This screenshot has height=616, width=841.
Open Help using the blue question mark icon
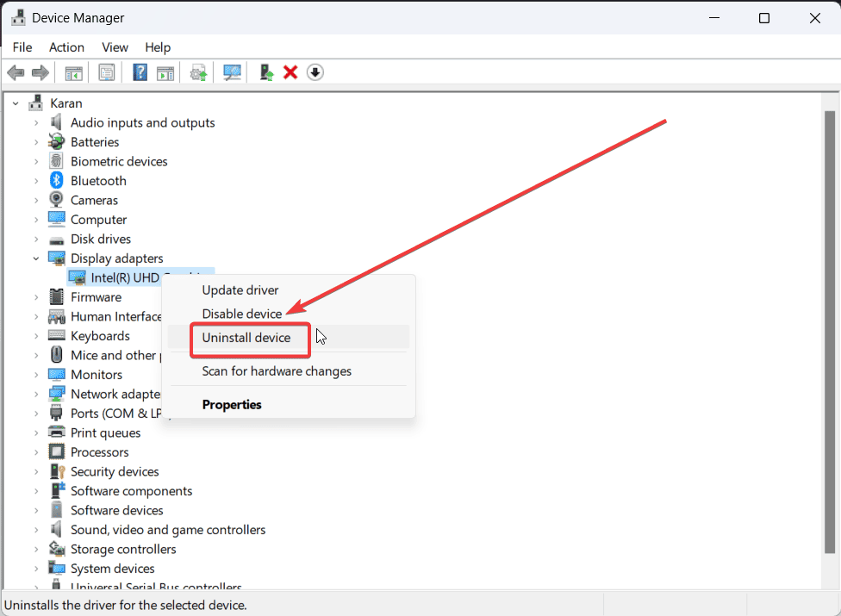[x=140, y=72]
